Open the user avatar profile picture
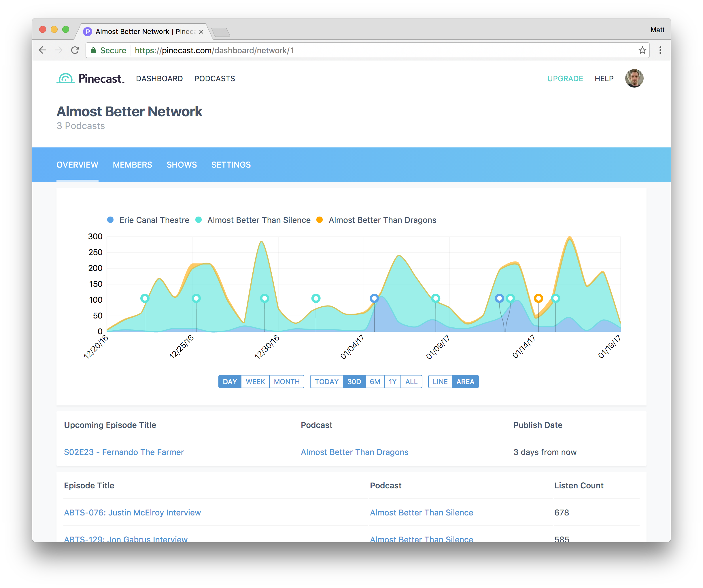The height and width of the screenshot is (588, 703). (x=634, y=78)
